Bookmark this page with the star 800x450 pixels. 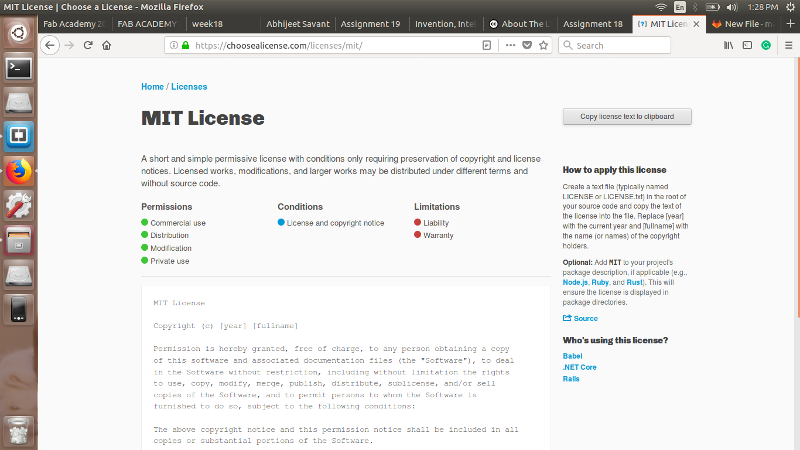point(543,45)
